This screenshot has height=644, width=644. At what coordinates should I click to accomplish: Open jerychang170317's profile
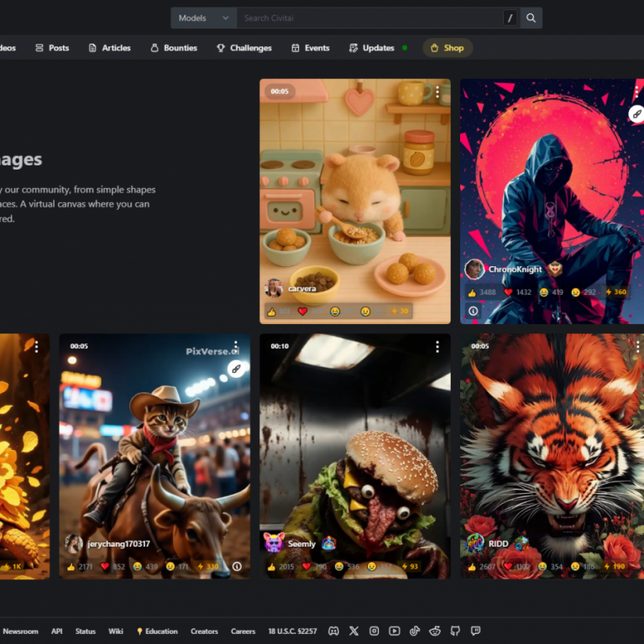click(x=118, y=544)
